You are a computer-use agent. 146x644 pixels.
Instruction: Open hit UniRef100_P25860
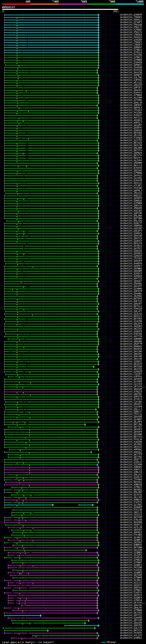131,30
